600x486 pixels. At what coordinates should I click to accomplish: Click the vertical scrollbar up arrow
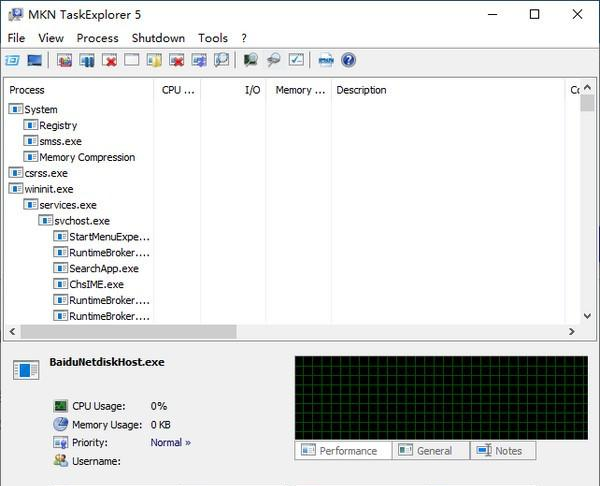(587, 88)
